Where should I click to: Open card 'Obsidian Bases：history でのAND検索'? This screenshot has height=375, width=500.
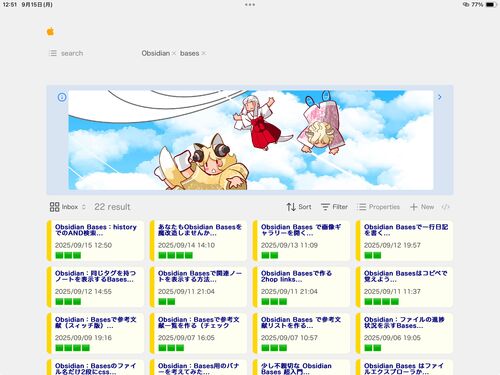tap(96, 240)
